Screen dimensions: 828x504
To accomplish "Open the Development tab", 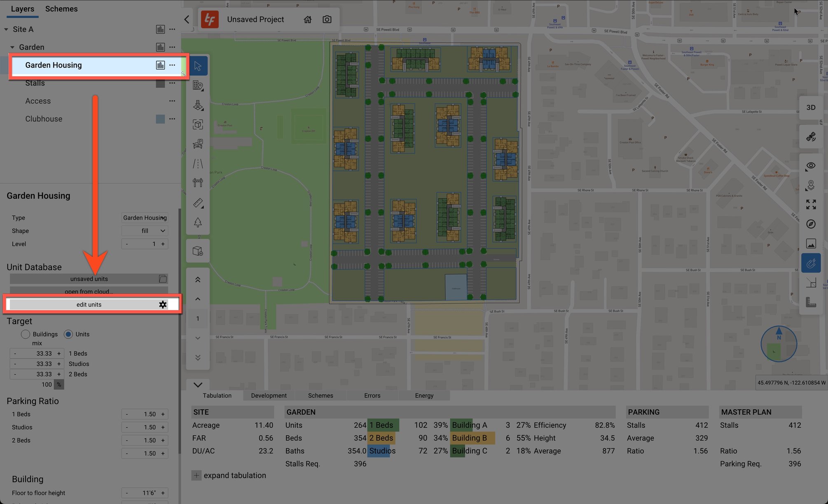I will pos(269,396).
